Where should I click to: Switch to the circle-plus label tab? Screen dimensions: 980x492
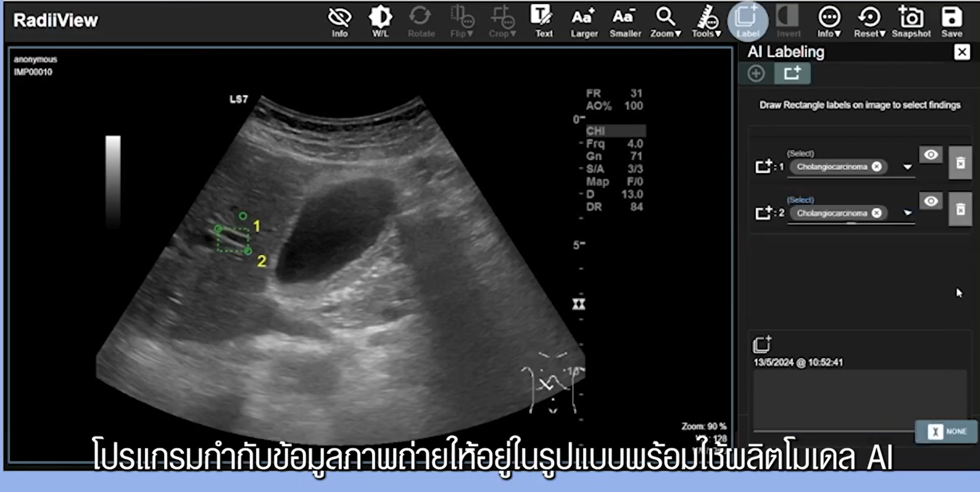(756, 74)
